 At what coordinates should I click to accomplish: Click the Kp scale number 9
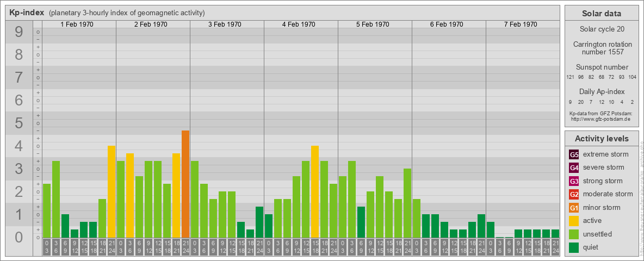19,32
